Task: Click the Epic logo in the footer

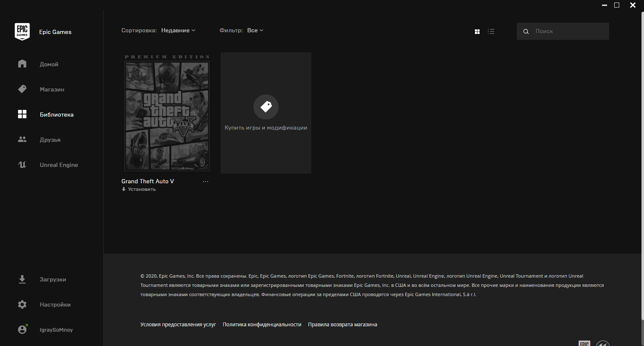Action: coord(584,343)
